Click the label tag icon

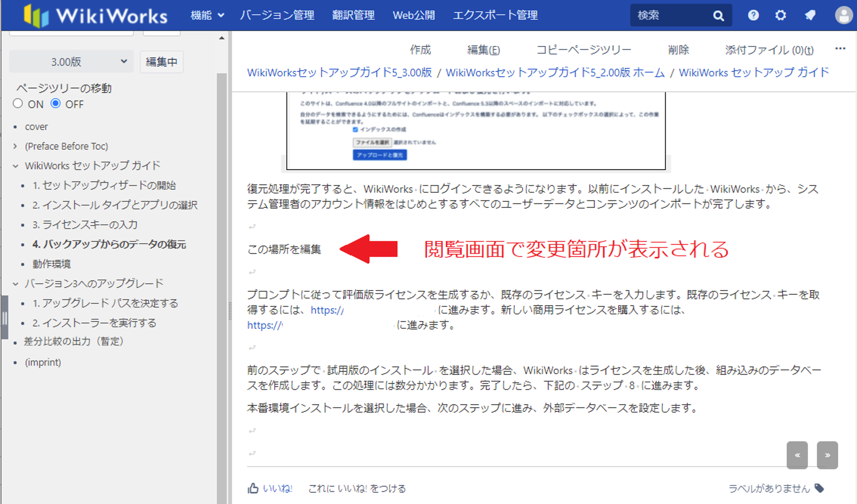pyautogui.click(x=819, y=488)
